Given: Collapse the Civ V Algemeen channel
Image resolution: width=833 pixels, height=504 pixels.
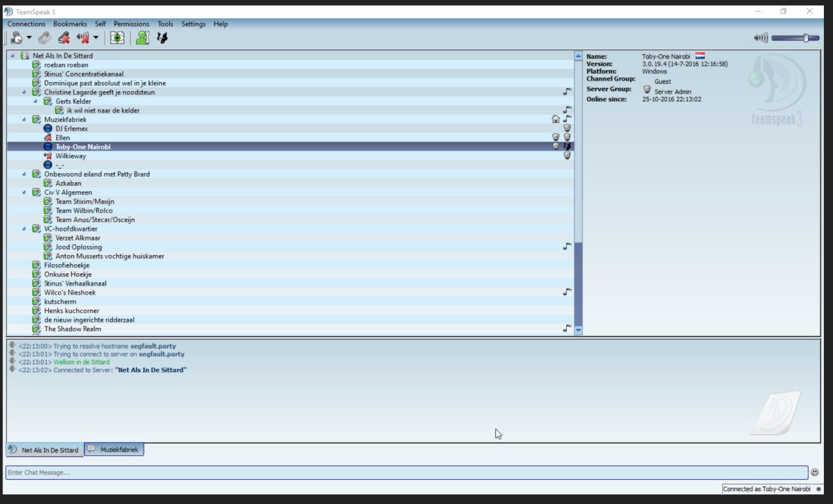Looking at the screenshot, I should [x=24, y=192].
